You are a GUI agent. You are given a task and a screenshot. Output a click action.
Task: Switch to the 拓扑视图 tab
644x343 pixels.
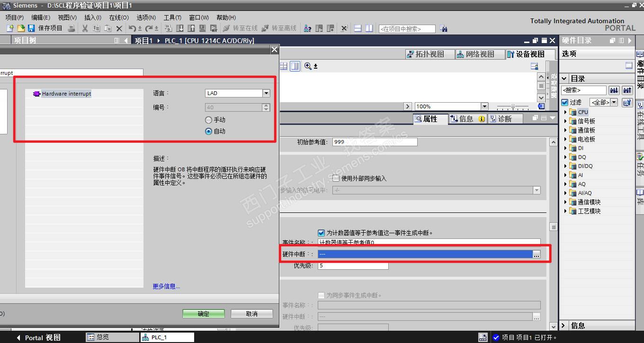430,54
